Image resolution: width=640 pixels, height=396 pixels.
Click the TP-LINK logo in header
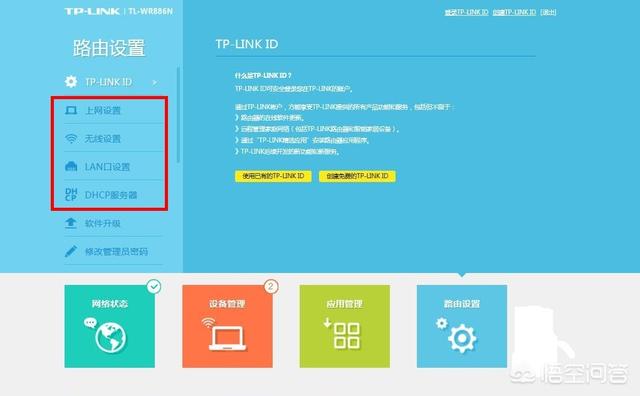92,11
